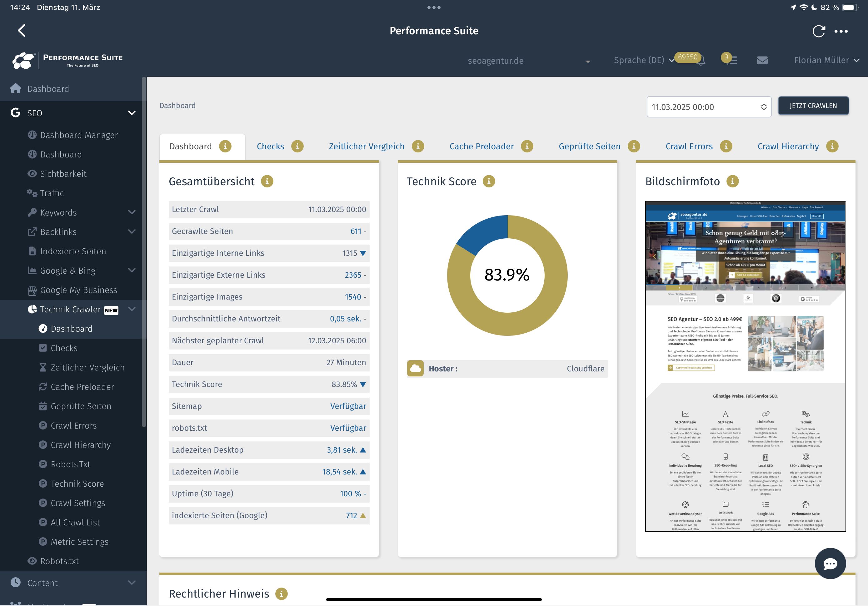Click the Dashboard breadcrumb text
Viewport: 868px width, 606px height.
pos(177,106)
